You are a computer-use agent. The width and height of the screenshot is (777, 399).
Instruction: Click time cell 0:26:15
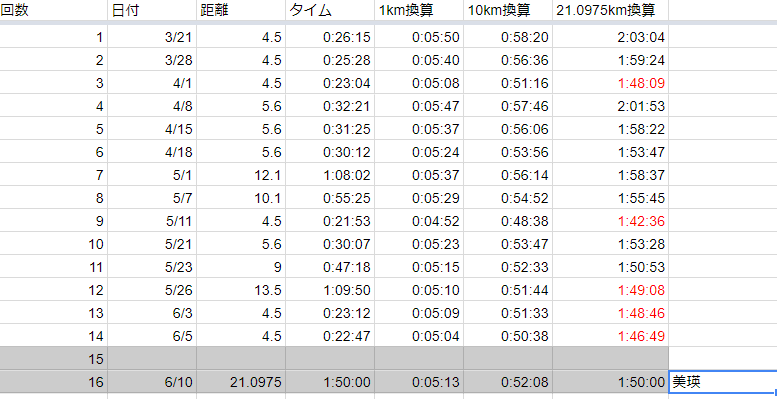330,37
